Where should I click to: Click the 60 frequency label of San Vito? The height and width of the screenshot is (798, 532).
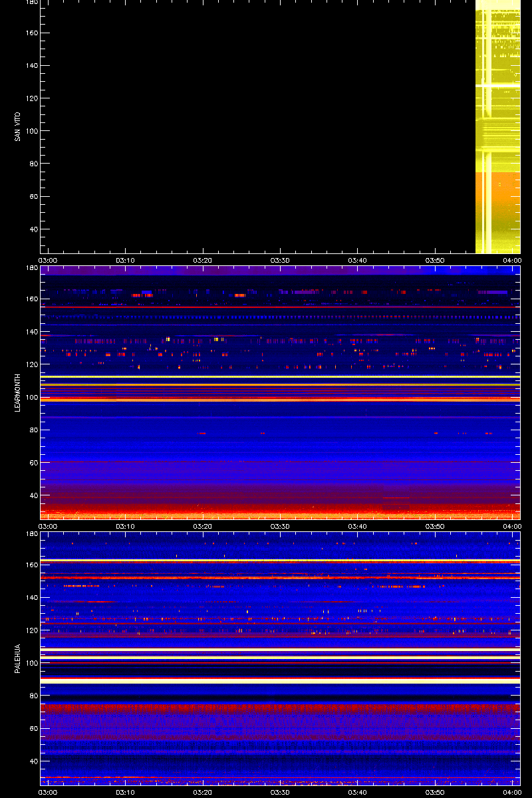[33, 197]
